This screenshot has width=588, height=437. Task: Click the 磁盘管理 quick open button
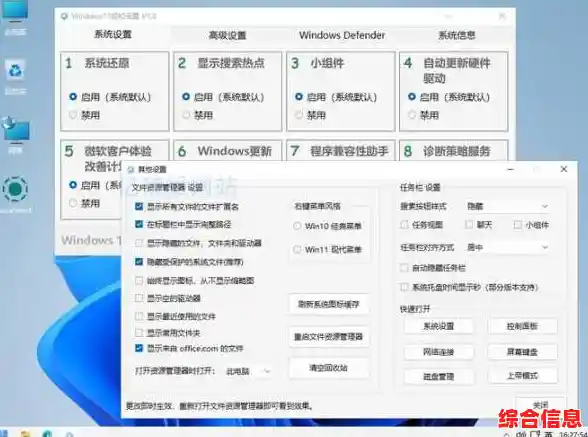pyautogui.click(x=438, y=376)
